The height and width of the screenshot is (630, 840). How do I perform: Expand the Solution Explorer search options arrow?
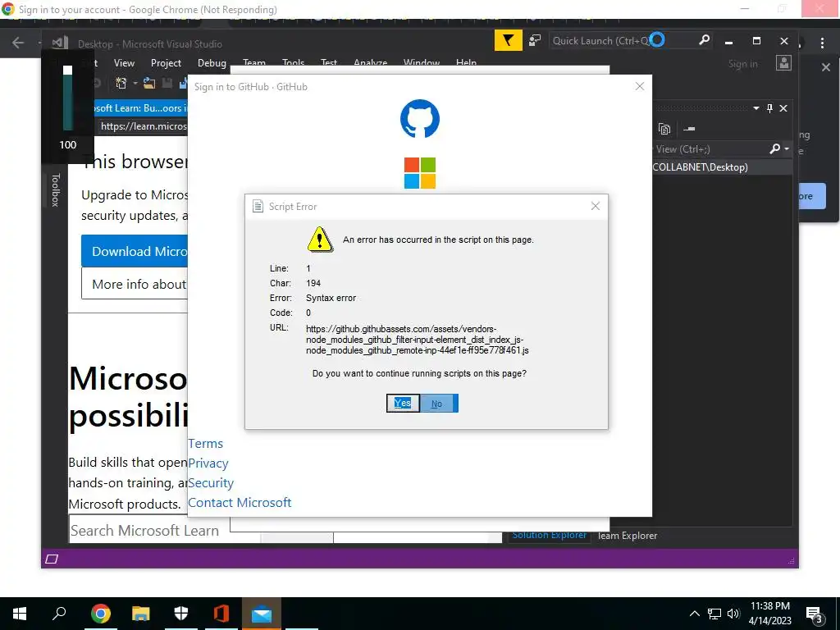(787, 149)
